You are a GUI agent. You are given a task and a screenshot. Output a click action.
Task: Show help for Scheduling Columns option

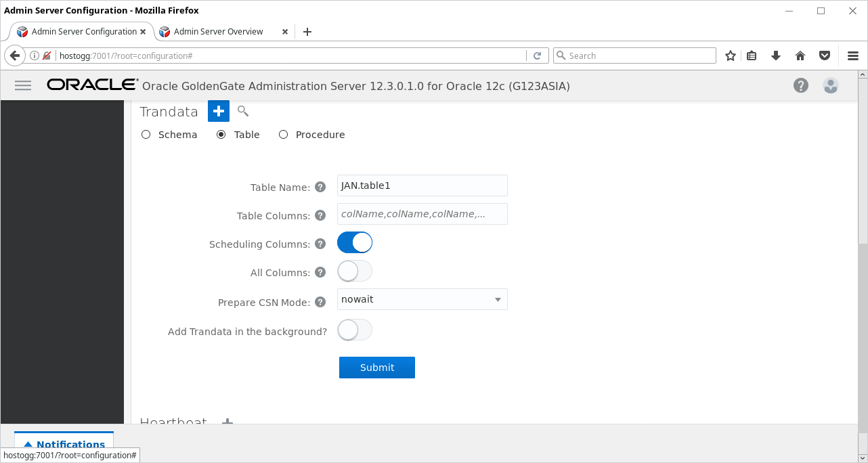(x=321, y=244)
